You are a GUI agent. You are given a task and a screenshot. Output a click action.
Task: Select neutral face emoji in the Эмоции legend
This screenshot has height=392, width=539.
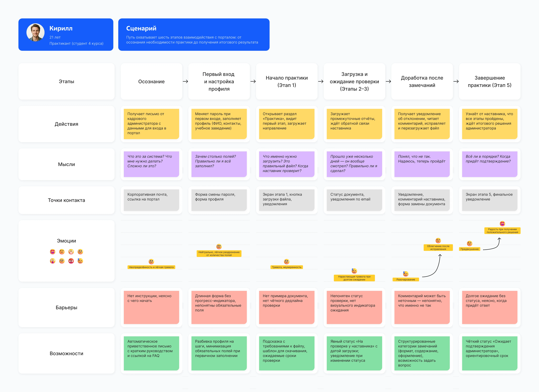click(x=62, y=261)
